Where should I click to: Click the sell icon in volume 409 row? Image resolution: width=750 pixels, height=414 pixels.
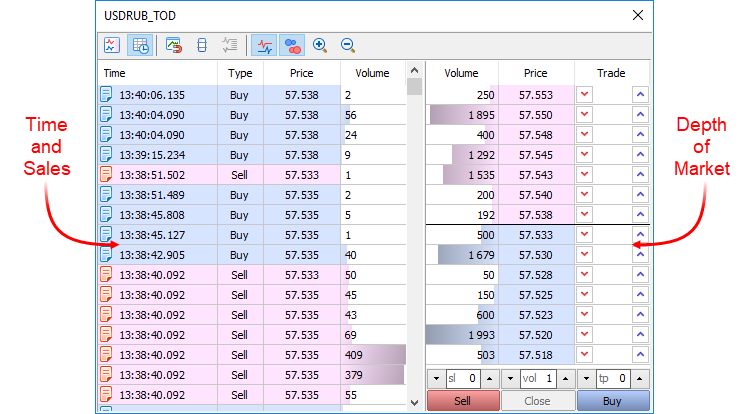point(106,355)
